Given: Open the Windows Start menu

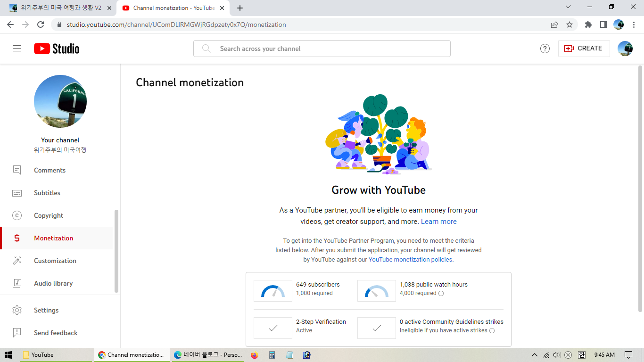Looking at the screenshot, I should pos(8,355).
